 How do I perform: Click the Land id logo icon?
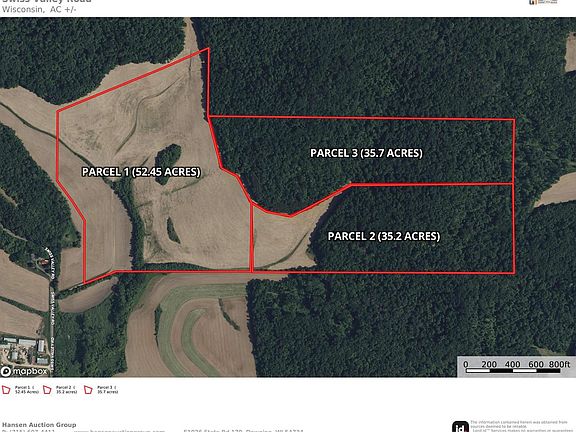point(460,427)
